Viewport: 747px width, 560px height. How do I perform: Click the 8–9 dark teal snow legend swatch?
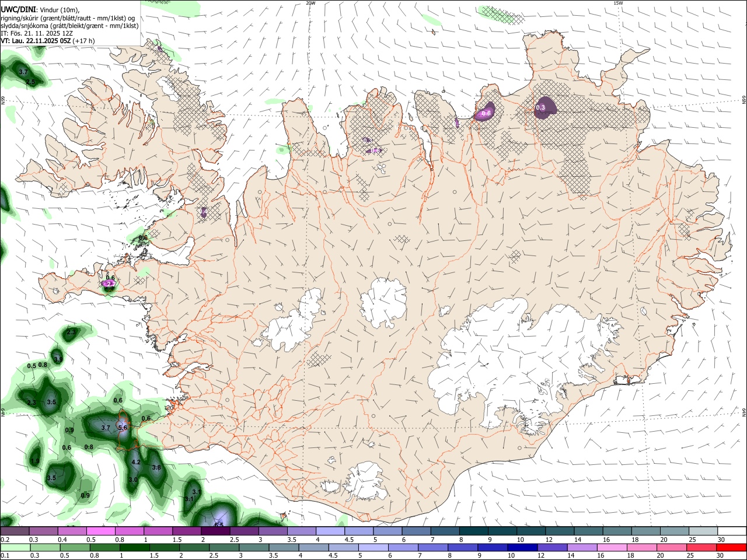pos(473,531)
